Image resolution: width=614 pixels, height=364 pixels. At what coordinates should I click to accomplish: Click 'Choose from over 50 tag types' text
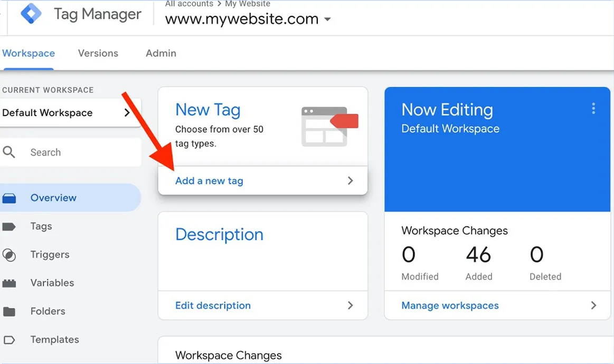[x=219, y=136]
